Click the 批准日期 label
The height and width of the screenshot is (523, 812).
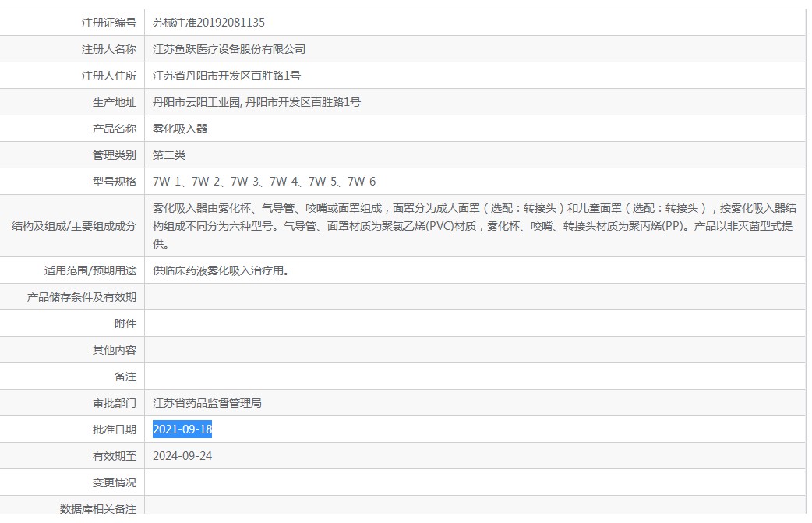coord(115,429)
